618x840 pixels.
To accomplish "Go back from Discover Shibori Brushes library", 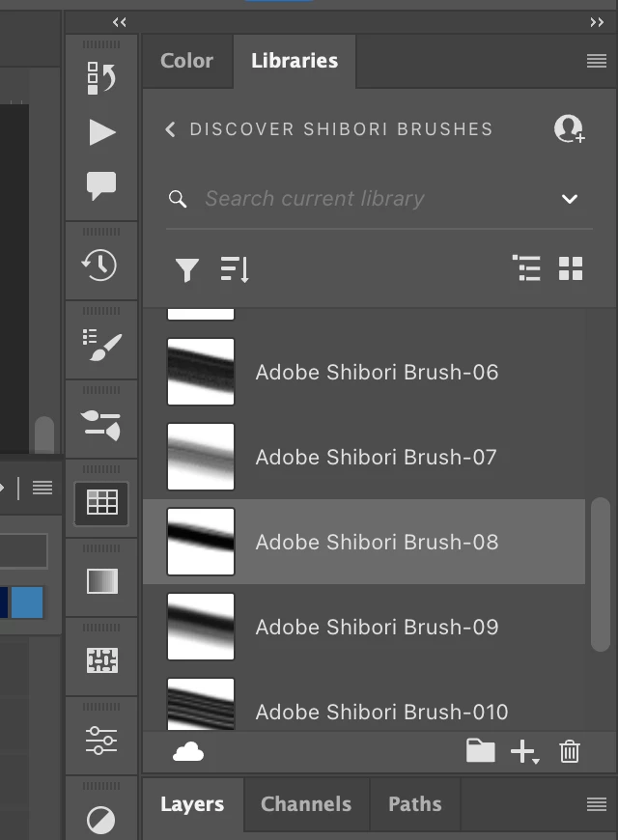I will (x=170, y=129).
